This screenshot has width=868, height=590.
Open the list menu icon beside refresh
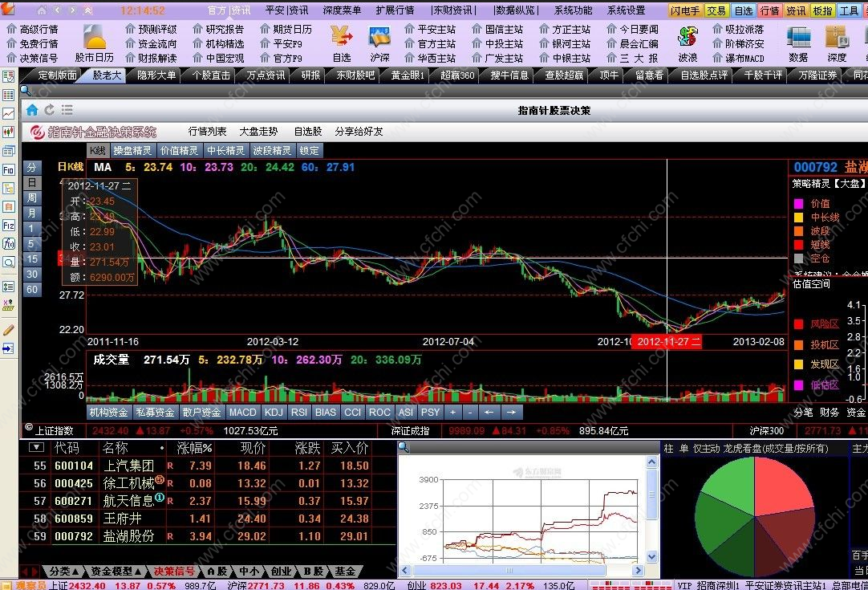pos(67,110)
